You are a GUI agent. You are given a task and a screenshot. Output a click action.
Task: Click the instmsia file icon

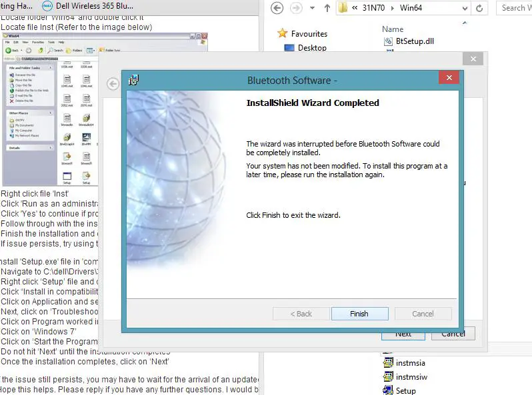[388, 362]
